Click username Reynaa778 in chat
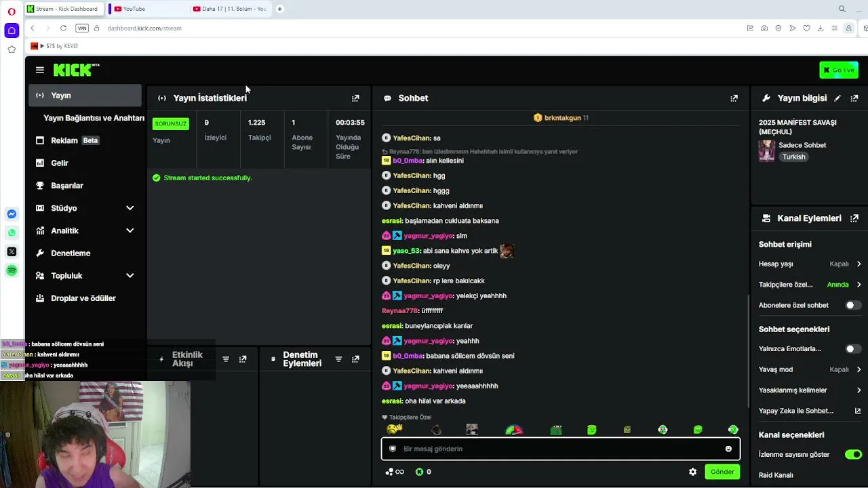The width and height of the screenshot is (868, 488). coord(400,310)
